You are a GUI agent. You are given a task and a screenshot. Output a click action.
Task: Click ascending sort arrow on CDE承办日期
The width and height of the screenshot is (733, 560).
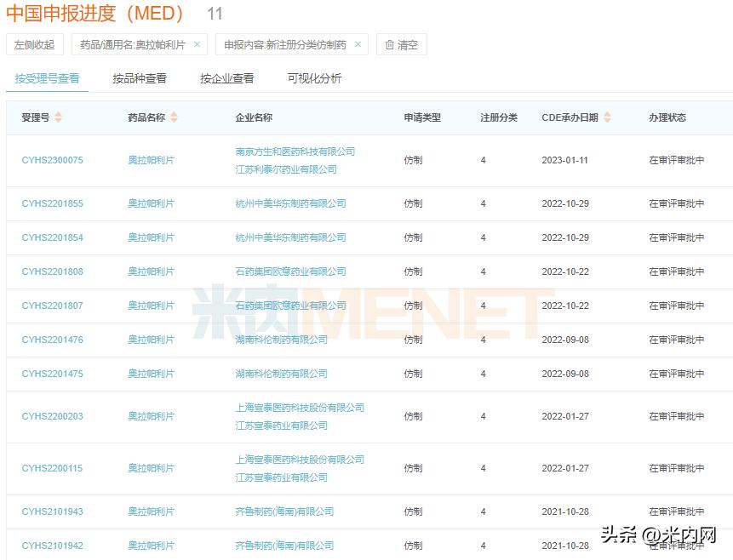[x=606, y=114]
